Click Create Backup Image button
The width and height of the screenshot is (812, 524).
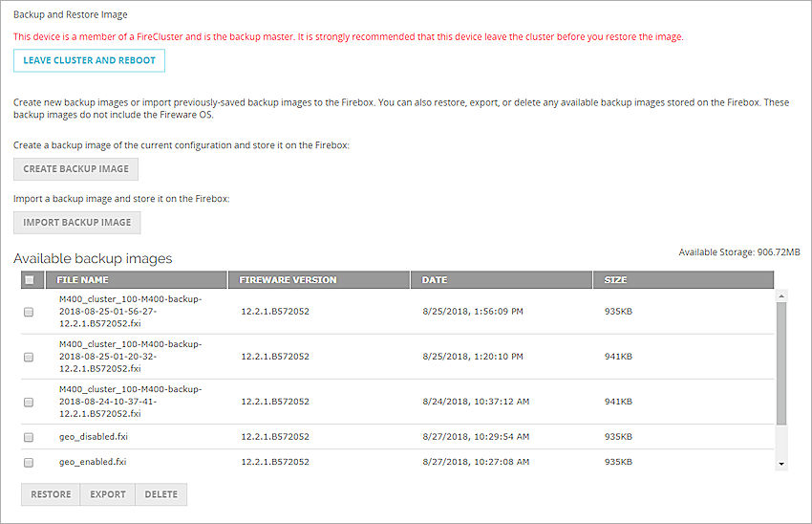pos(75,169)
